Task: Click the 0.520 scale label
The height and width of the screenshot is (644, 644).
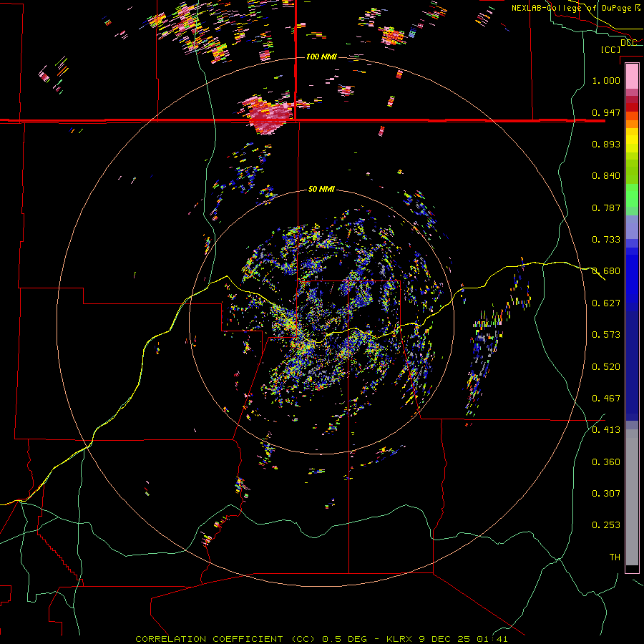Action: (606, 367)
